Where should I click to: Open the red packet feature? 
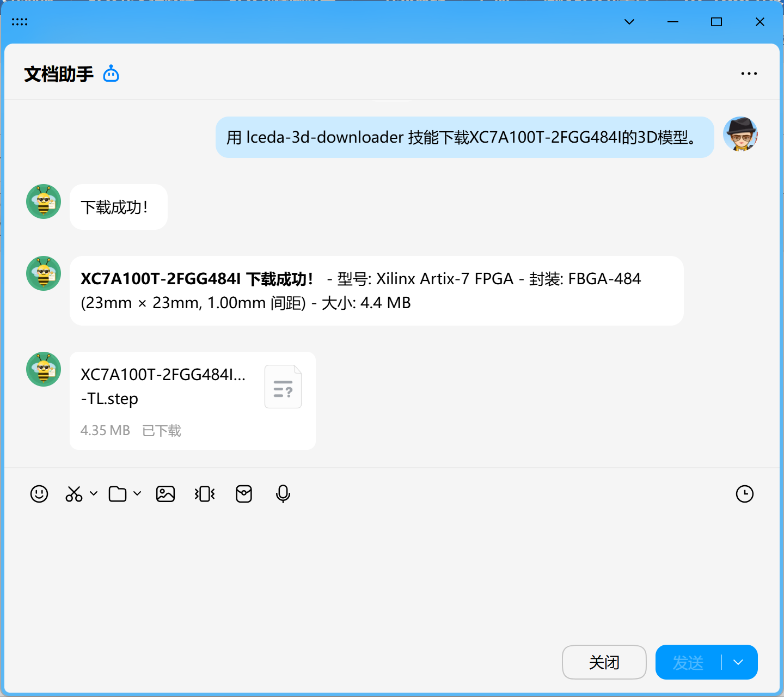click(244, 494)
